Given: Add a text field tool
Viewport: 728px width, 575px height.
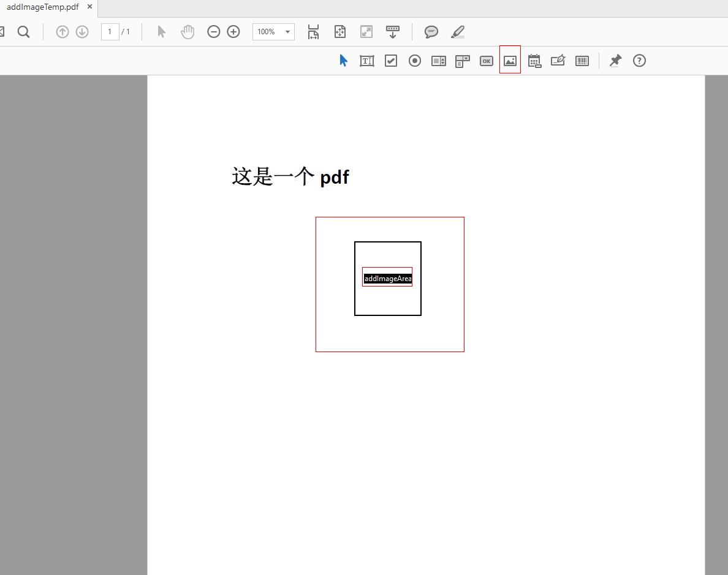Looking at the screenshot, I should 367,61.
